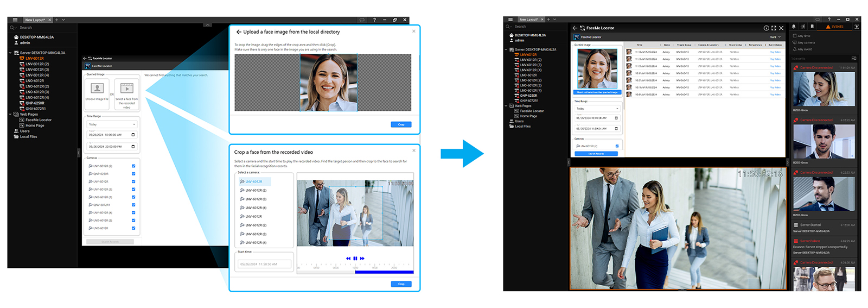Image resolution: width=868 pixels, height=308 pixels.
Task: Open the 'mark' user dropdown
Action: click(775, 37)
